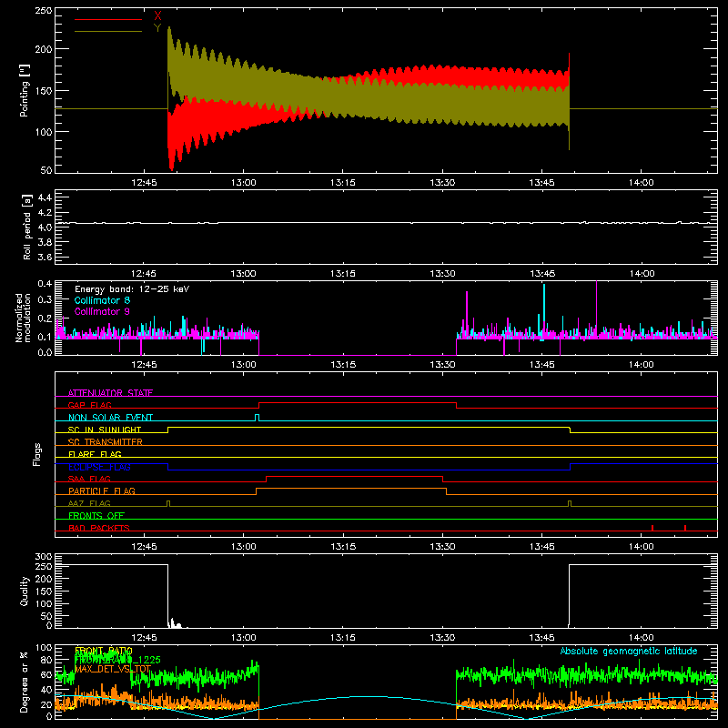
Task: Click the BAD_PACKETS flag label
Action: click(99, 528)
